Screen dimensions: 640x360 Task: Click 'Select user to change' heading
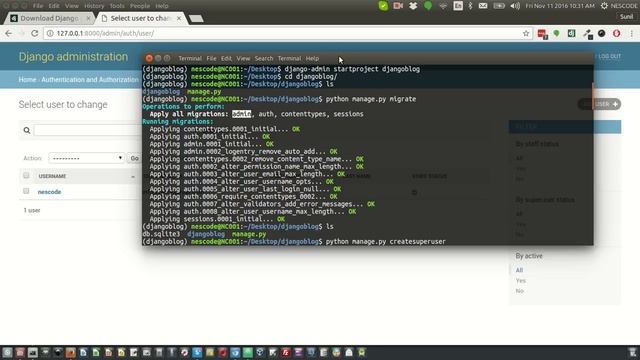63,104
